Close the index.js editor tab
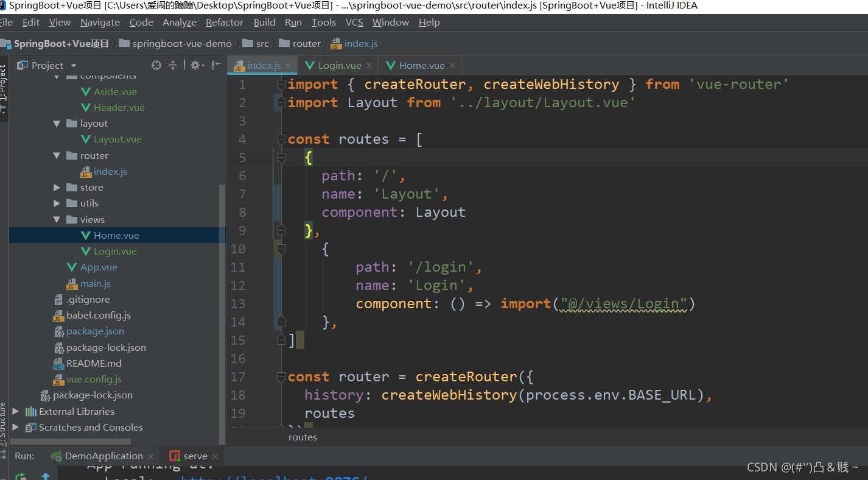868x480 pixels. pos(289,66)
